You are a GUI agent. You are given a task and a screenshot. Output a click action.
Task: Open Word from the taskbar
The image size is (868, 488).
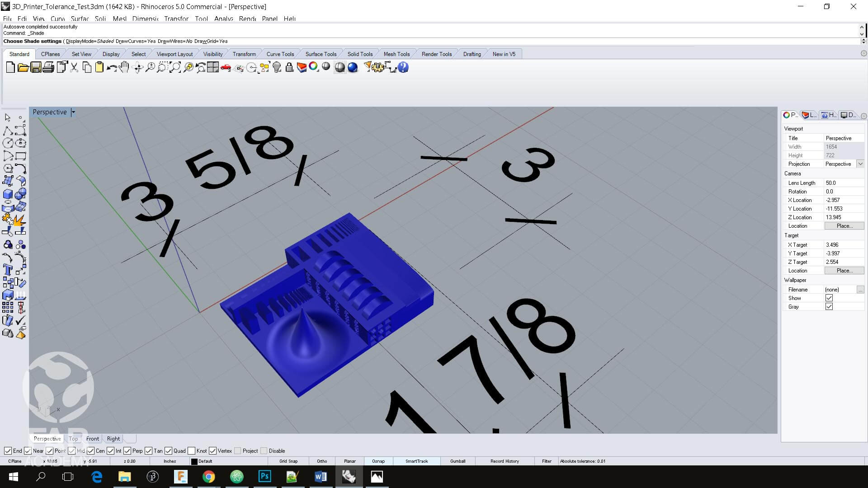tap(321, 477)
